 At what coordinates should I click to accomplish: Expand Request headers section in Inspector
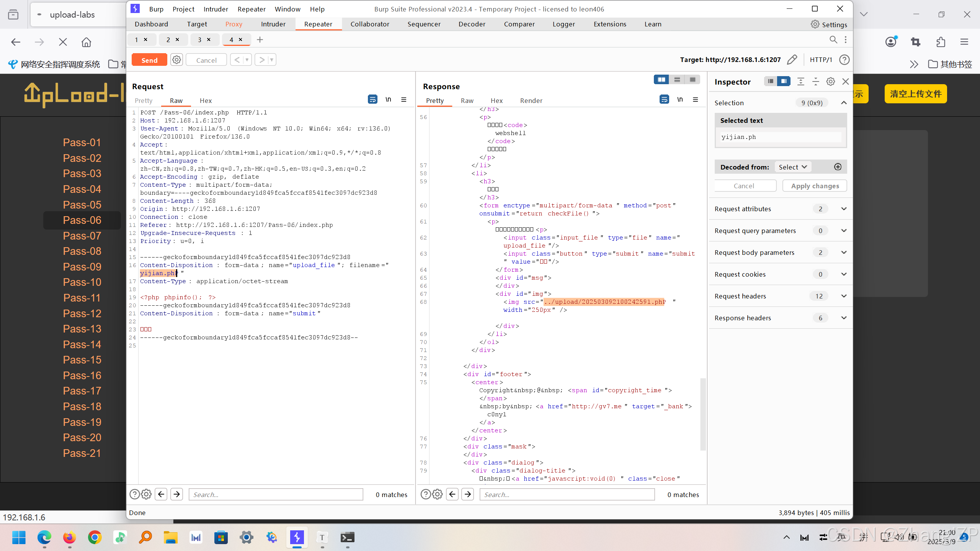pyautogui.click(x=844, y=296)
